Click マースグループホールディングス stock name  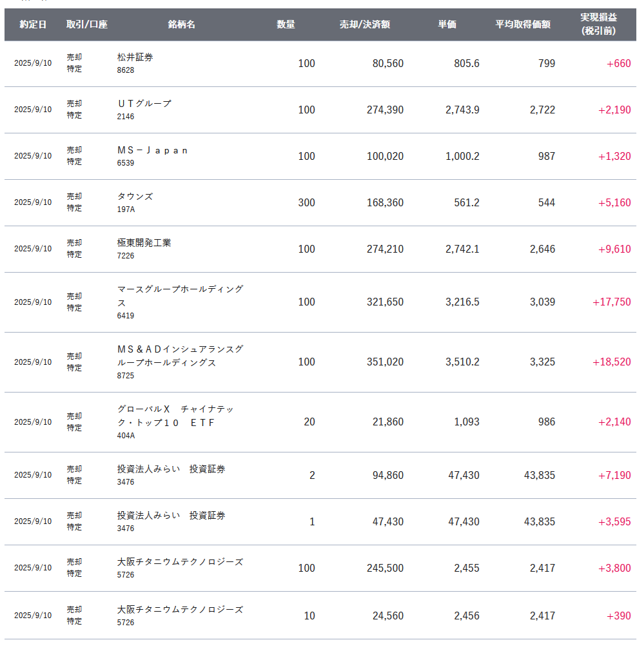(180, 295)
